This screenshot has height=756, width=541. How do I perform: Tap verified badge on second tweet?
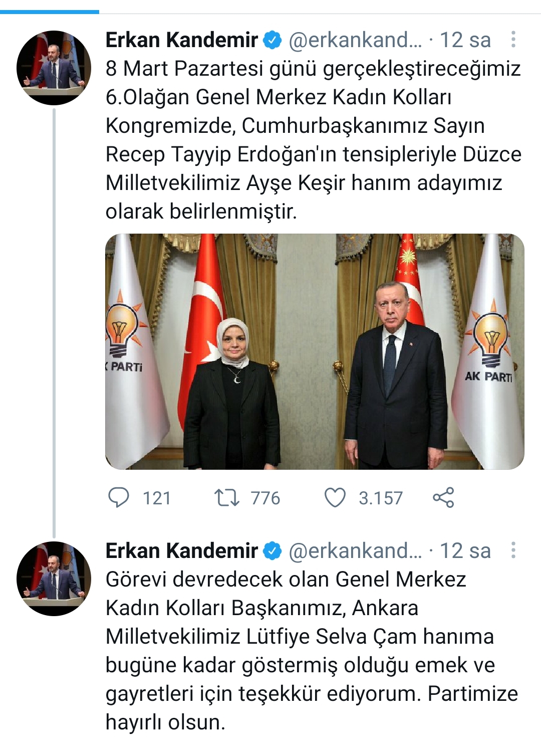point(273,551)
